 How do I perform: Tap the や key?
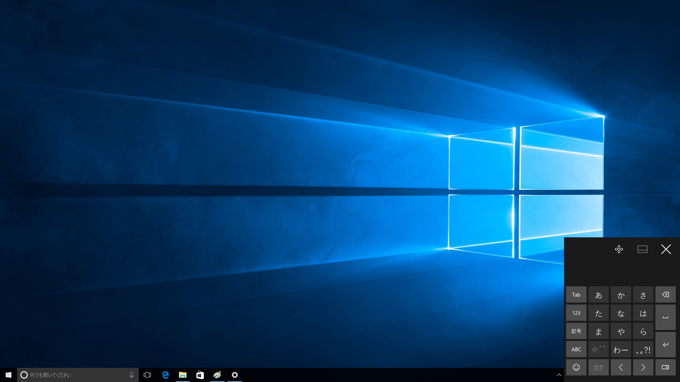pos(621,331)
